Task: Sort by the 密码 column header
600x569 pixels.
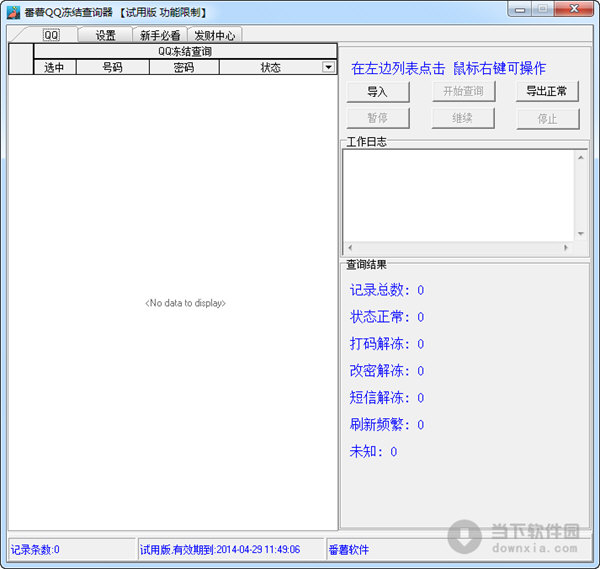Action: 184,67
